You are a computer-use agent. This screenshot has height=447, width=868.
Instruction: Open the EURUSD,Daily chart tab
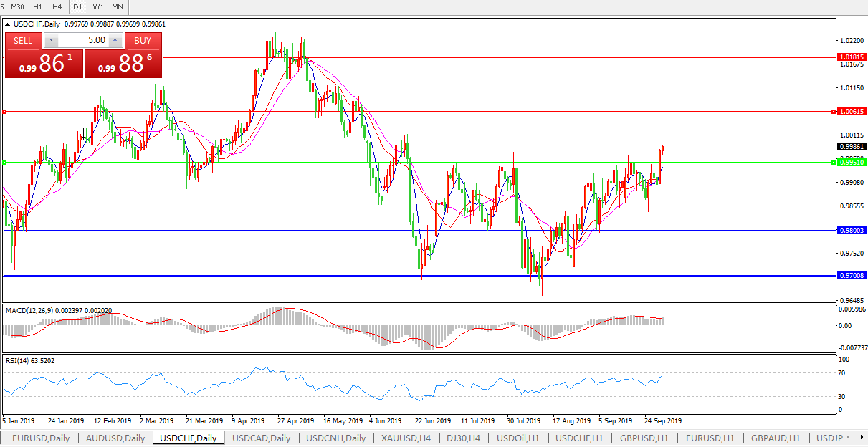coord(40,438)
